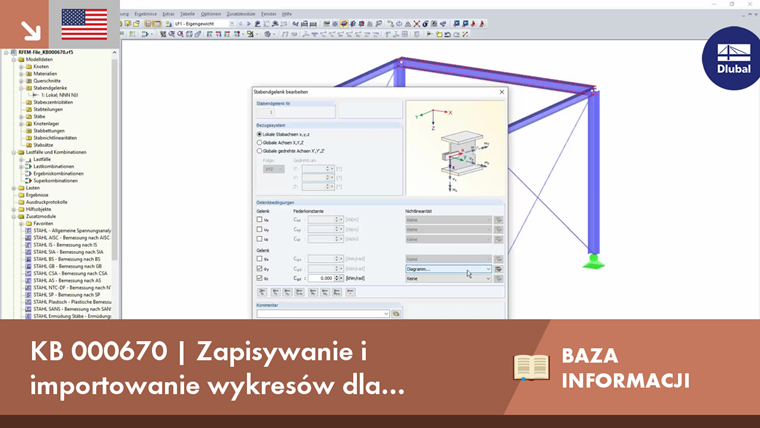Screen dimensions: 760x428
Task: Select Knotenlager in the navigator tree
Action: (x=46, y=124)
